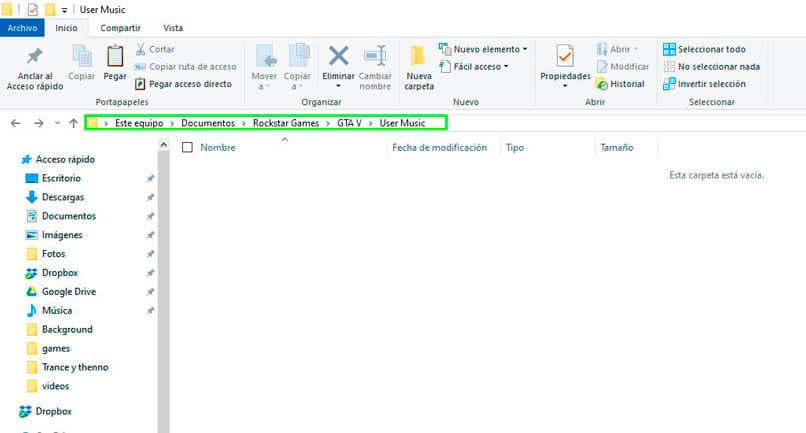Viewport: 806px width, 433px height.
Task: Open the pinned Dropbox under Acceso rápido
Action: pyautogui.click(x=60, y=273)
